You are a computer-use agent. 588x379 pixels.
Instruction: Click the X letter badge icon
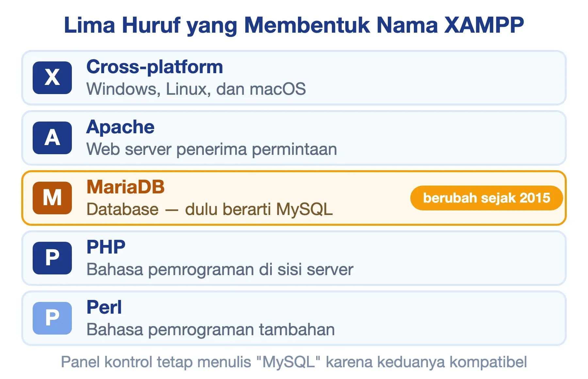click(52, 78)
